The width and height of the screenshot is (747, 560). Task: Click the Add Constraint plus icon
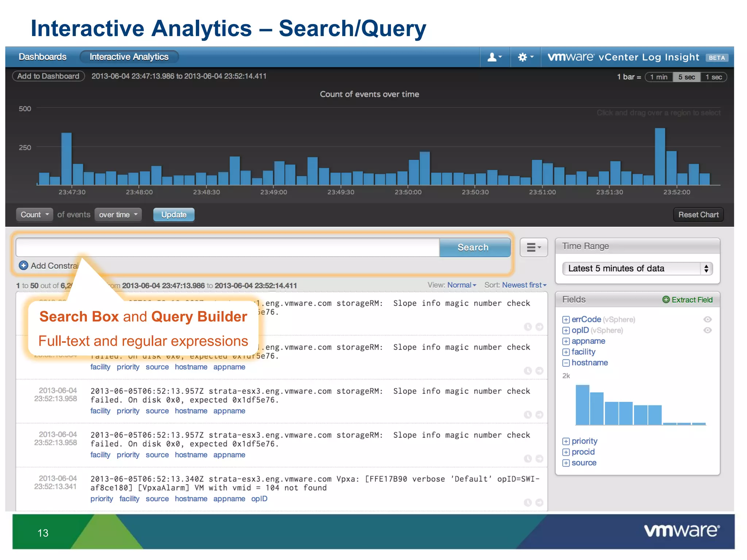[23, 265]
